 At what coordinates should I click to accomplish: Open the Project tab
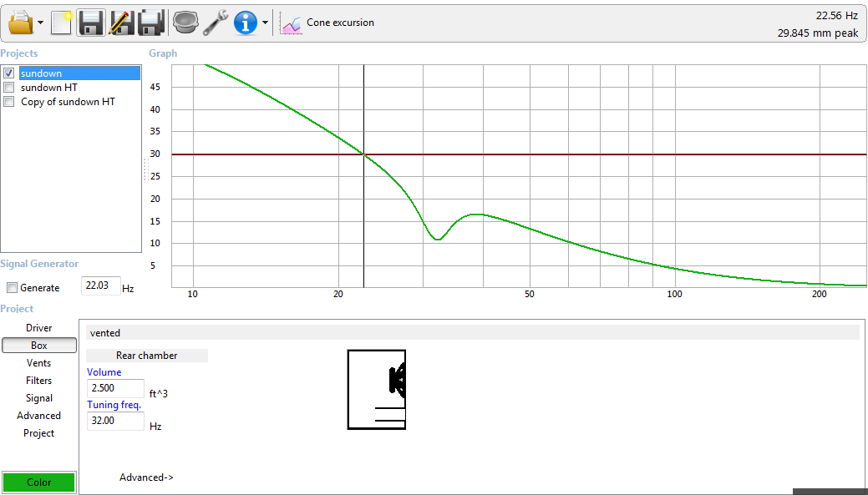tap(38, 433)
